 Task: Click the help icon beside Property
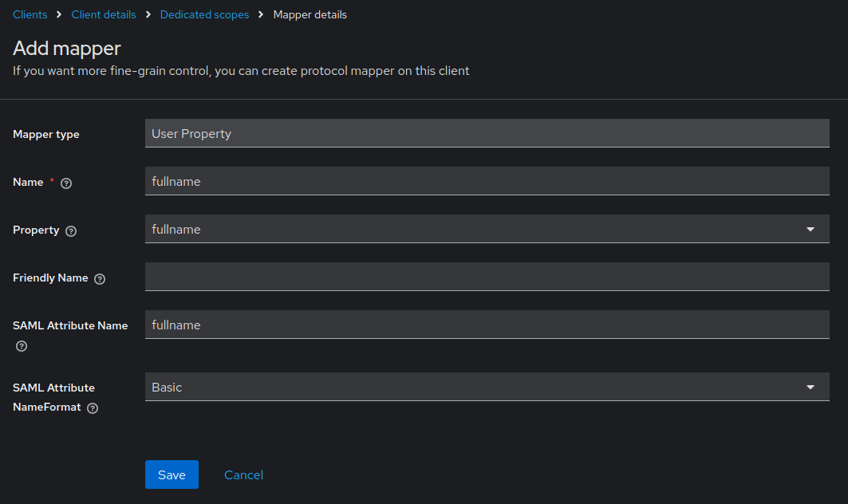pos(71,230)
